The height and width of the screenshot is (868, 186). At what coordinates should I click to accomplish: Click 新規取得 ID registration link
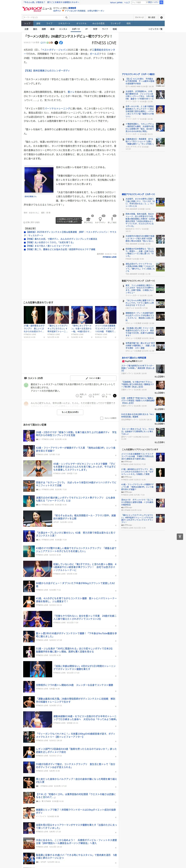[x=72, y=8]
